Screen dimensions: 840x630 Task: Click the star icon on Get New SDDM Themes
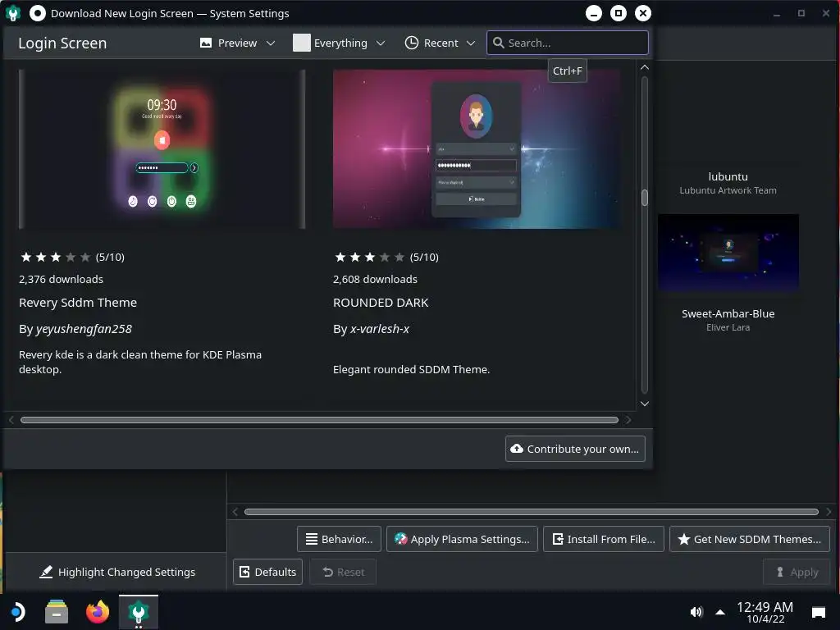click(683, 539)
